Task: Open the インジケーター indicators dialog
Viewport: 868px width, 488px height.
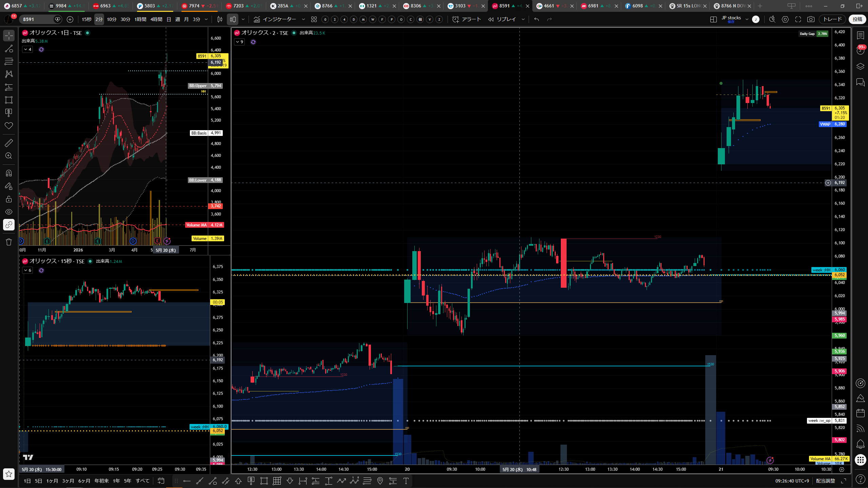Action: [275, 19]
